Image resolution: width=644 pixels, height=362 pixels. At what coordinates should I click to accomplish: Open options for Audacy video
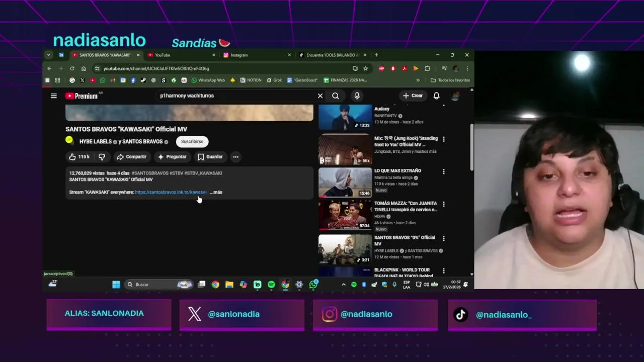443,106
